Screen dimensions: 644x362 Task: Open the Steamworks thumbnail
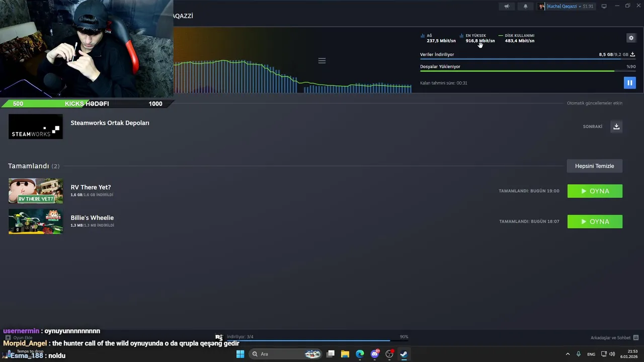tap(36, 126)
